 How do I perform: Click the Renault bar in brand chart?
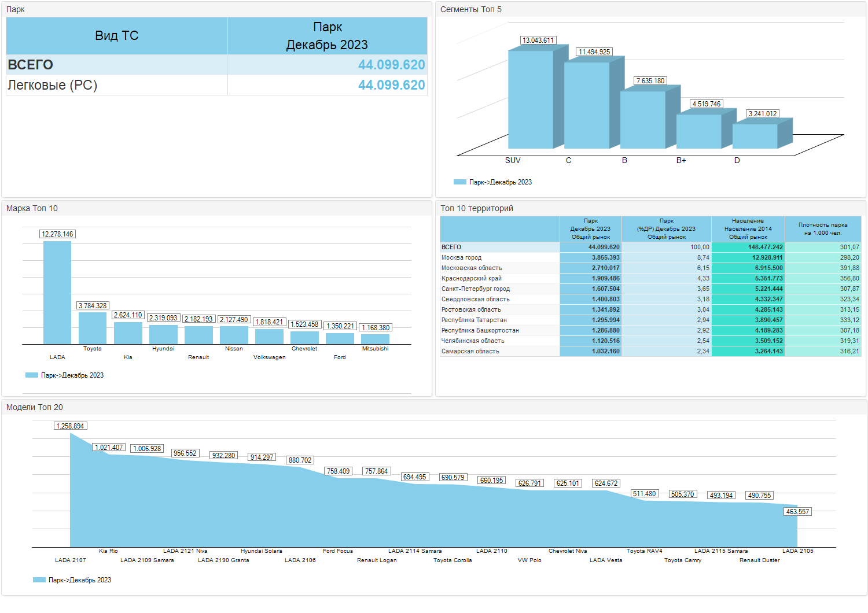pyautogui.click(x=198, y=335)
